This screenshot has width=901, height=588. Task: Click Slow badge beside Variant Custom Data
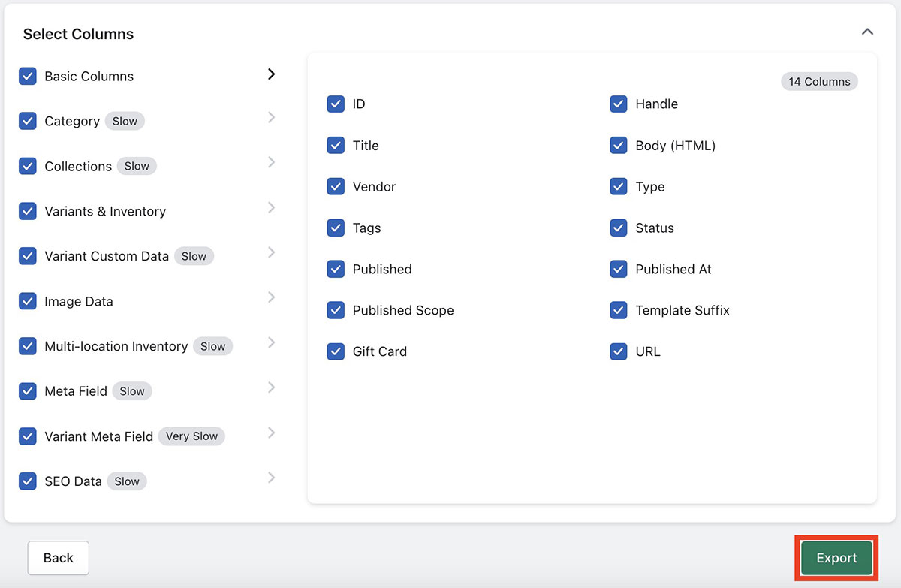coord(194,256)
